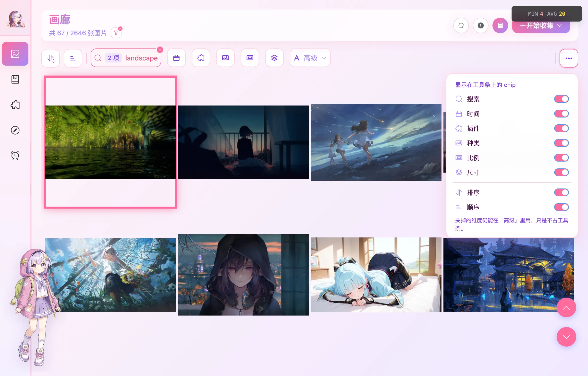The width and height of the screenshot is (588, 376).
Task: Click the search chip showing landscape
Action: pos(126,58)
